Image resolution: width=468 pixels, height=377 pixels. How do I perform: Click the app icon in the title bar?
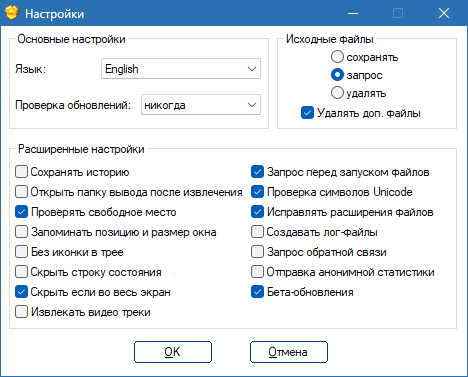[x=12, y=13]
